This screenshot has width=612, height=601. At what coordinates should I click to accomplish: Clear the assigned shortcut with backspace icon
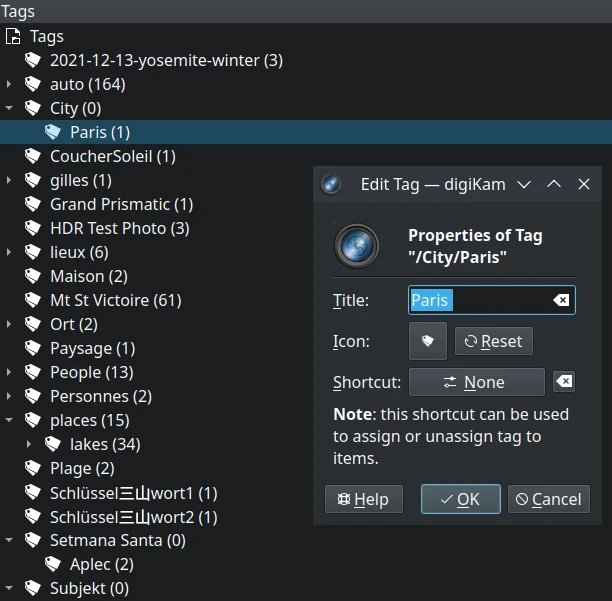click(x=564, y=382)
